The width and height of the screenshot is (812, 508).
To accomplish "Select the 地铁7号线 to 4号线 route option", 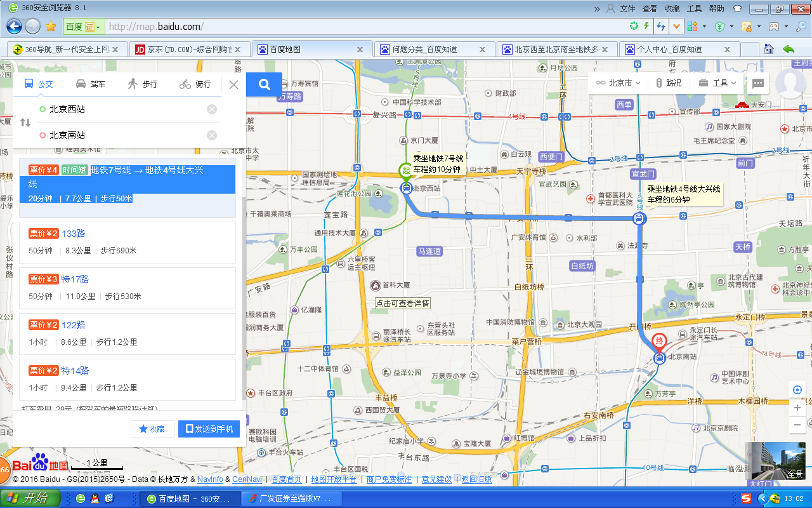I will [x=128, y=188].
